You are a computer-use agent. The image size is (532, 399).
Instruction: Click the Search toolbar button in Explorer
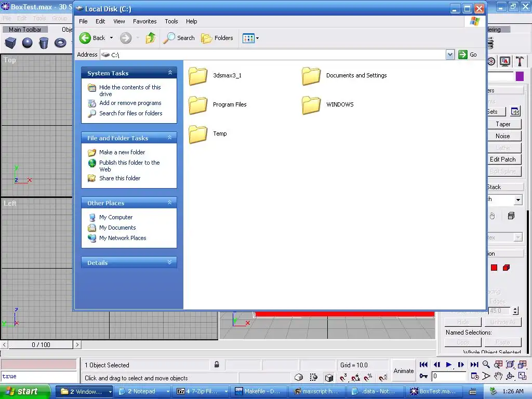(179, 38)
